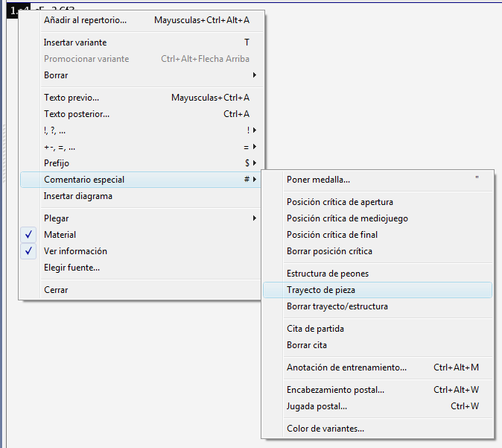This screenshot has width=502, height=448.
Task: Toggle the Material checkmark option
Action: point(142,235)
